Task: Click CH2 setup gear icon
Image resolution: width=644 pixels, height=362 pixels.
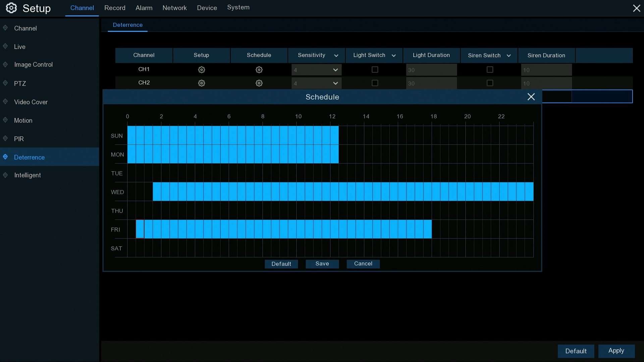Action: [x=201, y=83]
